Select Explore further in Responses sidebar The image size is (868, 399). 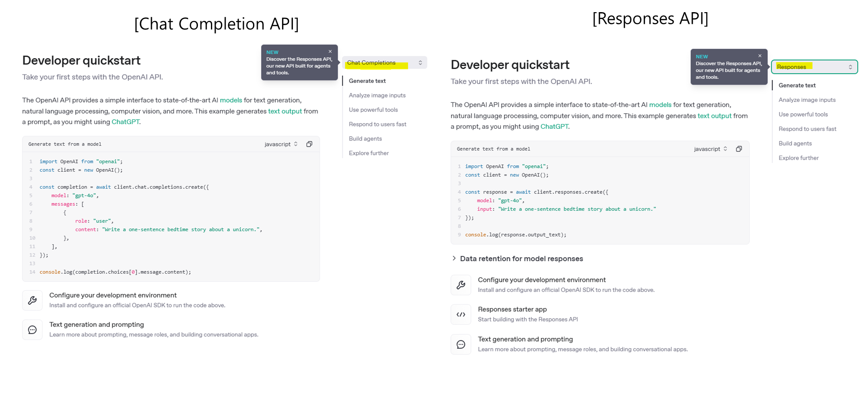tap(799, 158)
